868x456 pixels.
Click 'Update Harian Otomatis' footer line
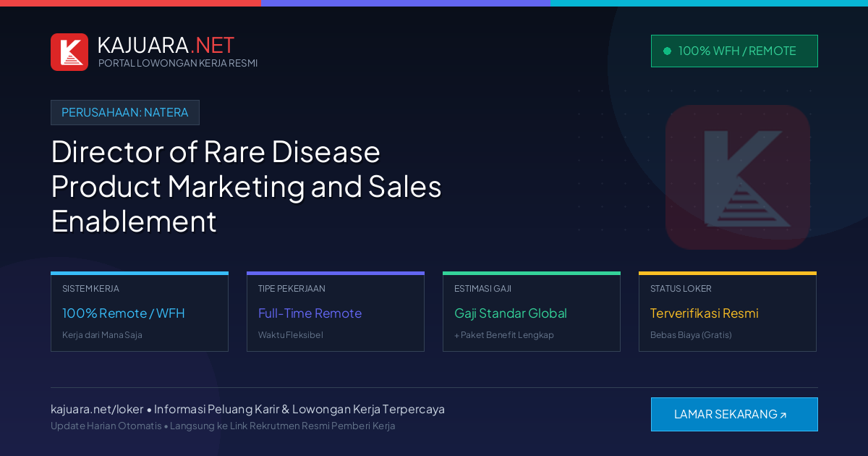[x=223, y=426]
